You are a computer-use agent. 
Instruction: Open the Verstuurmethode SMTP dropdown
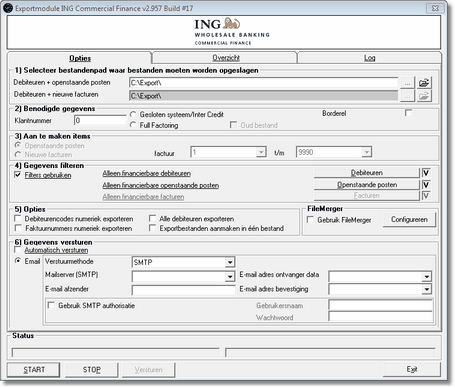click(x=230, y=262)
